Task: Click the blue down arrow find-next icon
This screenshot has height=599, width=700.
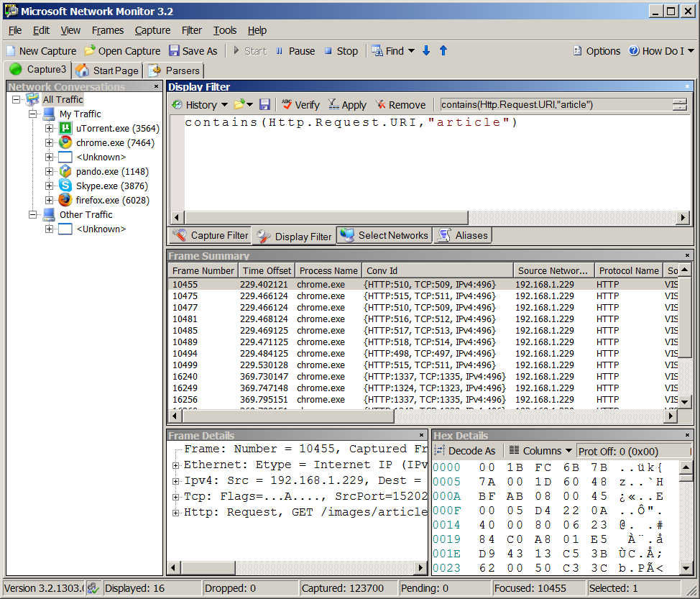Action: tap(426, 51)
